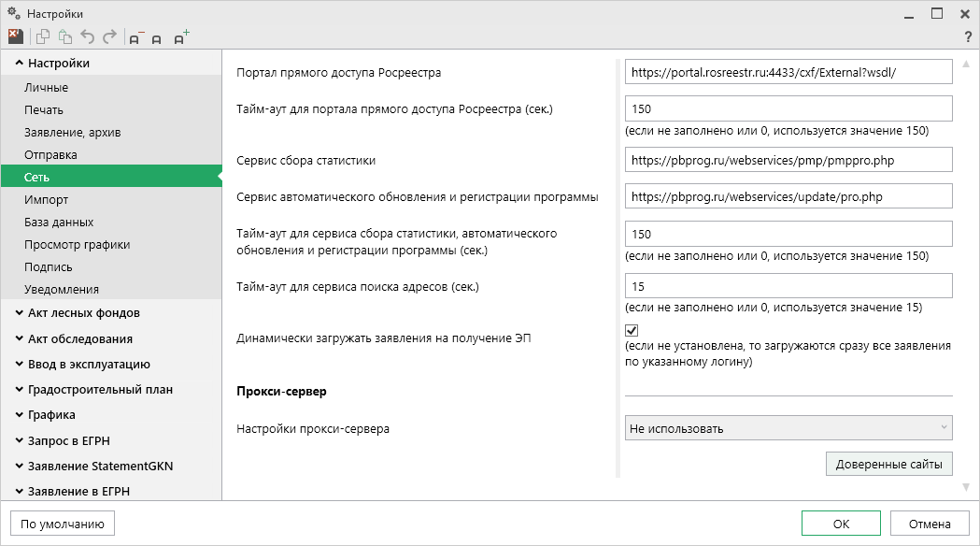Viewport: 980px width, 546px height.
Task: Click the Copy icon in toolbar
Action: pos(42,37)
